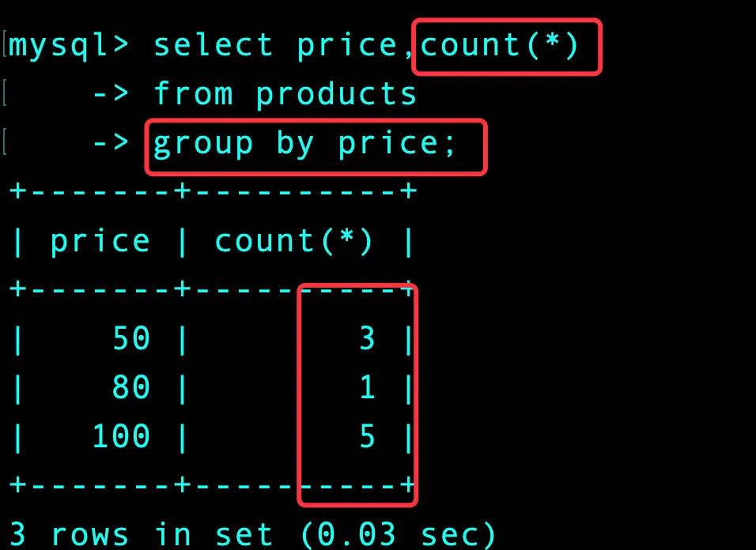Click the price column header
This screenshot has width=756, height=550.
tap(100, 242)
